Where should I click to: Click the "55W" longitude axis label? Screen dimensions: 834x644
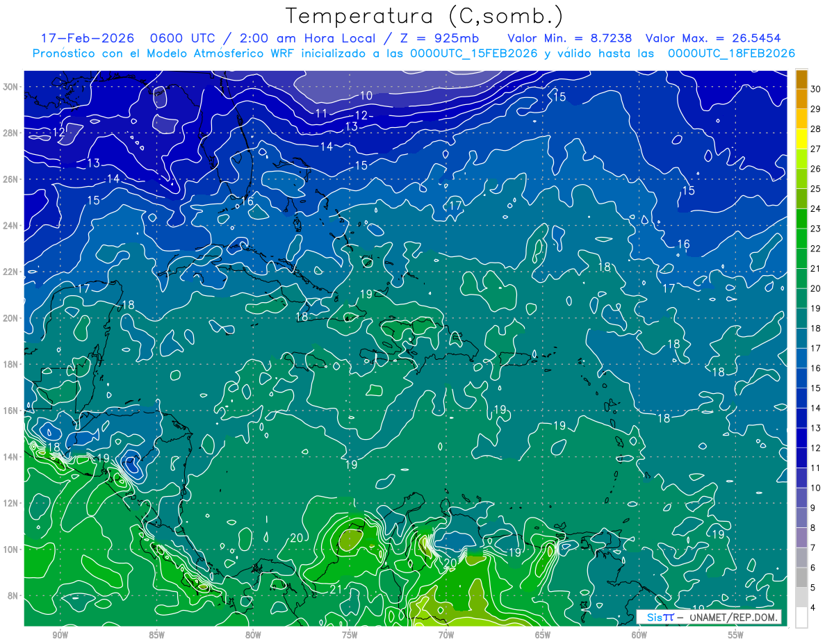[x=736, y=634]
